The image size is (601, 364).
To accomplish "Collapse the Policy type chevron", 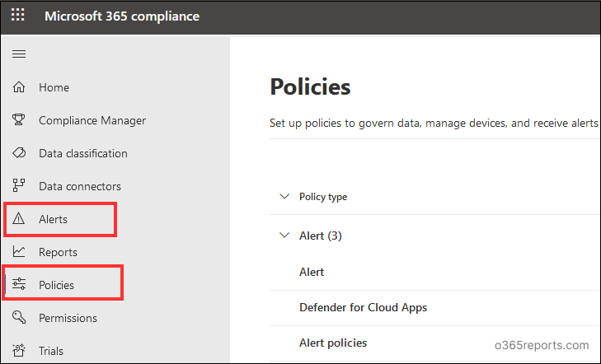I will point(284,197).
